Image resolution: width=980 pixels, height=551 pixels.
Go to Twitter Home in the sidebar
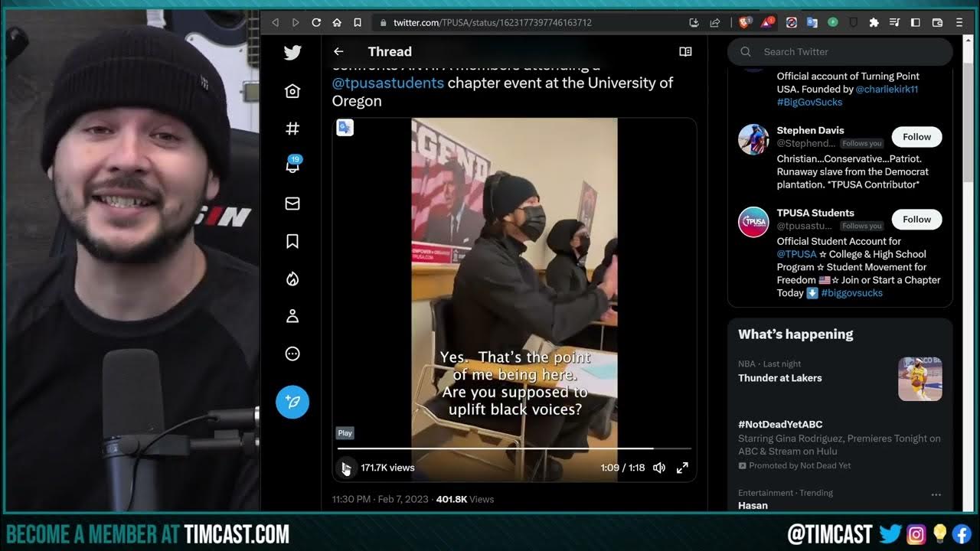292,91
